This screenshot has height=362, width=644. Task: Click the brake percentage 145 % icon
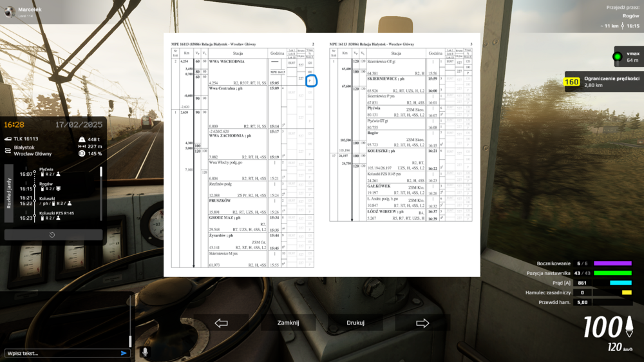(82, 153)
